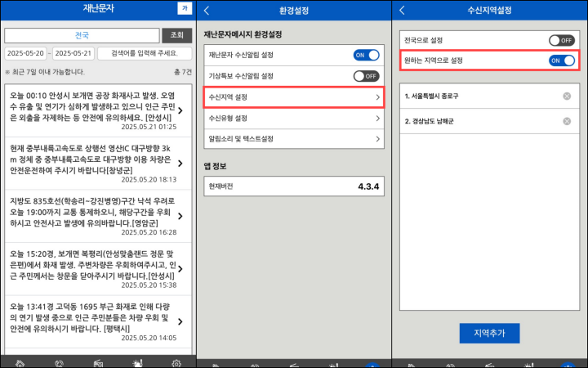Go back from the 환경설정 screen

[x=207, y=10]
